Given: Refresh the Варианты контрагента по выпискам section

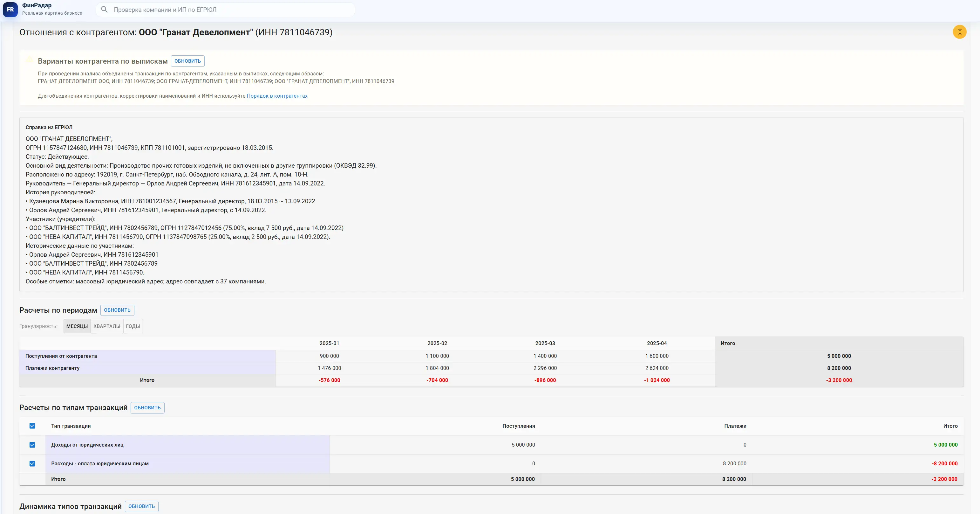Looking at the screenshot, I should pos(187,61).
